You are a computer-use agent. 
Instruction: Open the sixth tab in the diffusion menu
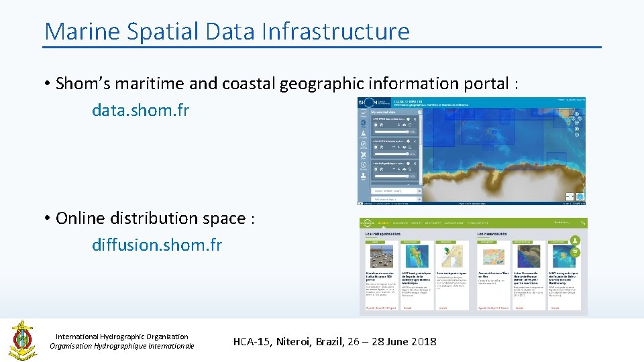(478, 223)
